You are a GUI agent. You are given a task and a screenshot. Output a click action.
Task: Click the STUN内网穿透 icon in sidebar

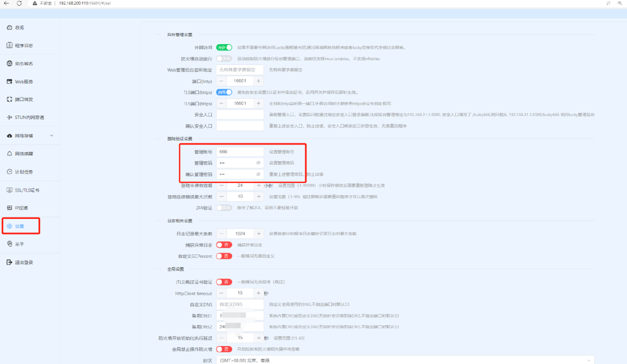click(10, 117)
